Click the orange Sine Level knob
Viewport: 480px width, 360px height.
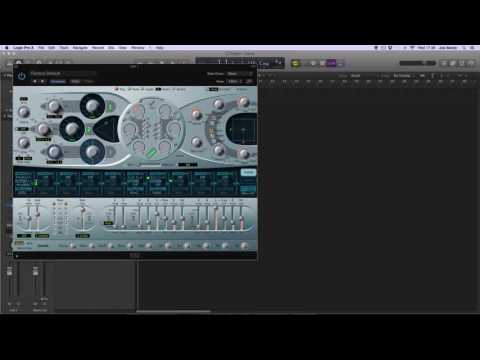196,114
